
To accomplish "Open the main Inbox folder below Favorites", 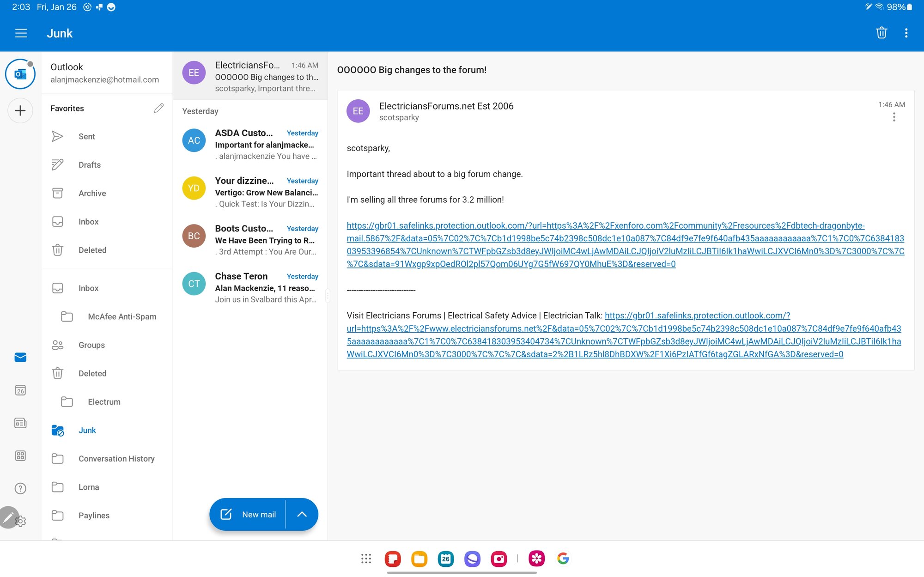I will [x=107, y=288].
